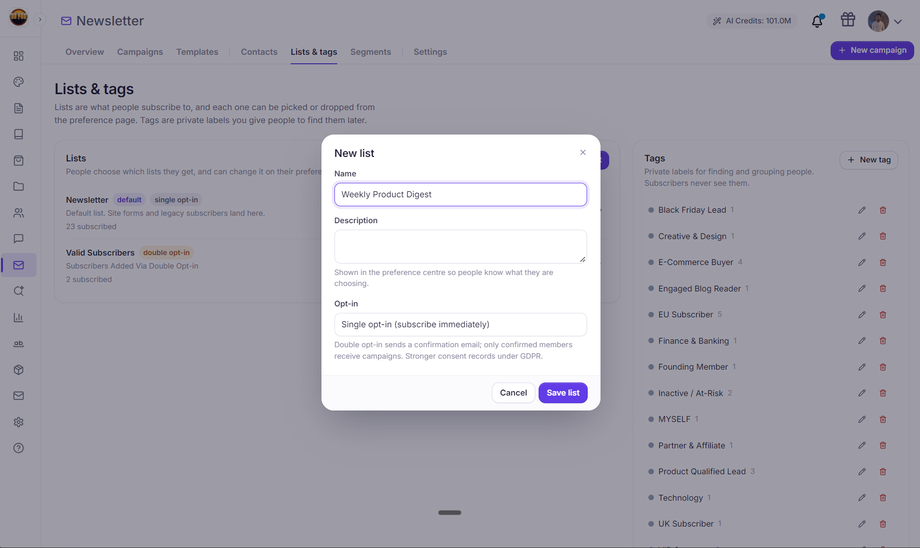
Task: Click Save list button
Action: click(x=563, y=393)
